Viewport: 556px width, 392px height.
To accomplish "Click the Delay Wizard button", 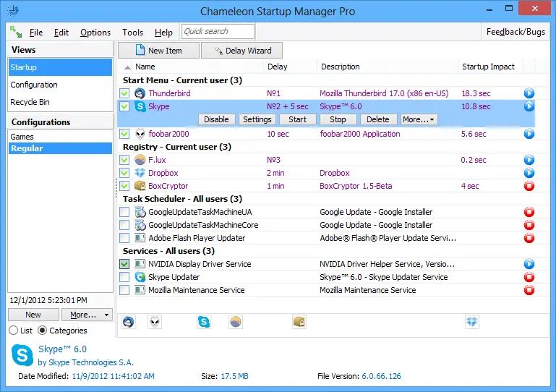I will (241, 51).
